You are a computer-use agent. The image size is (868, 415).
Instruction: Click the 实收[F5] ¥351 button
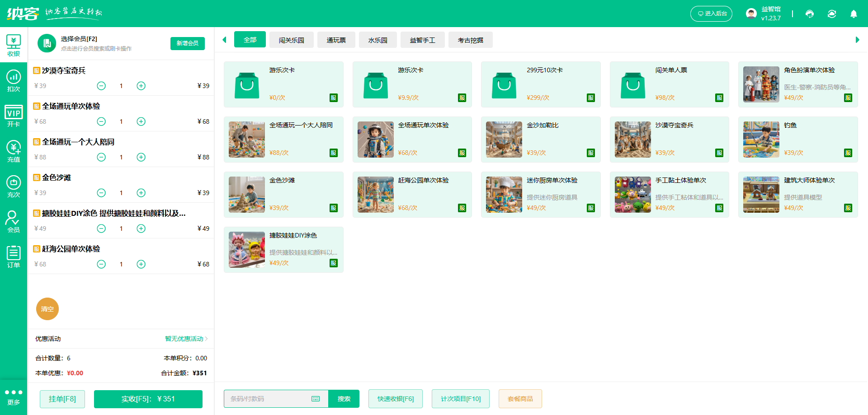(148, 399)
